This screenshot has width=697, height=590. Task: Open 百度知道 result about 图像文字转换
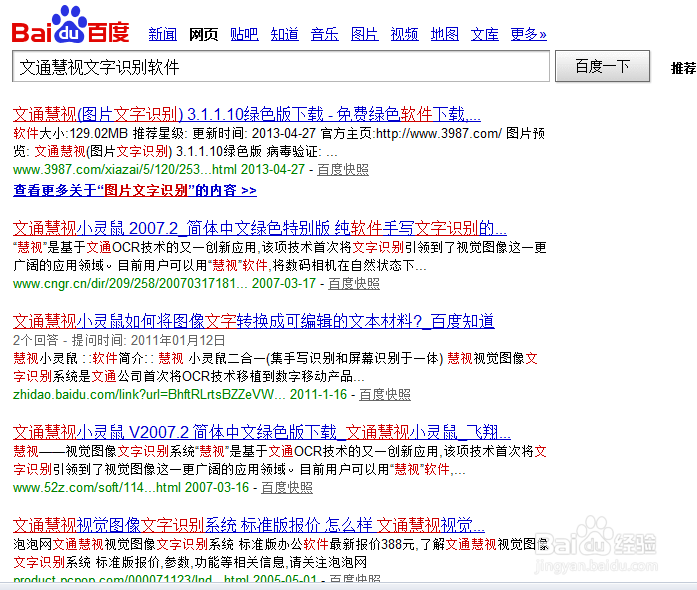click(253, 321)
